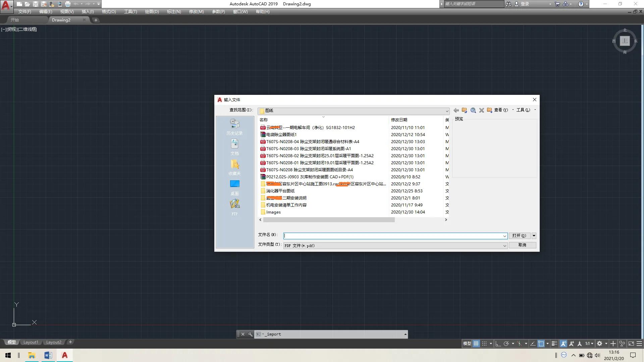Toggle the grid display in status bar
Viewport: 644px width, 362px height.
pyautogui.click(x=476, y=344)
